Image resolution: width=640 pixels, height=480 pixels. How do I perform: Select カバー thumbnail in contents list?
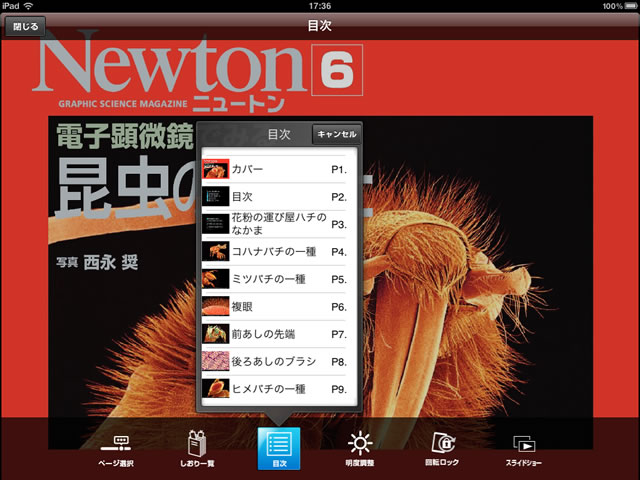pos(216,169)
